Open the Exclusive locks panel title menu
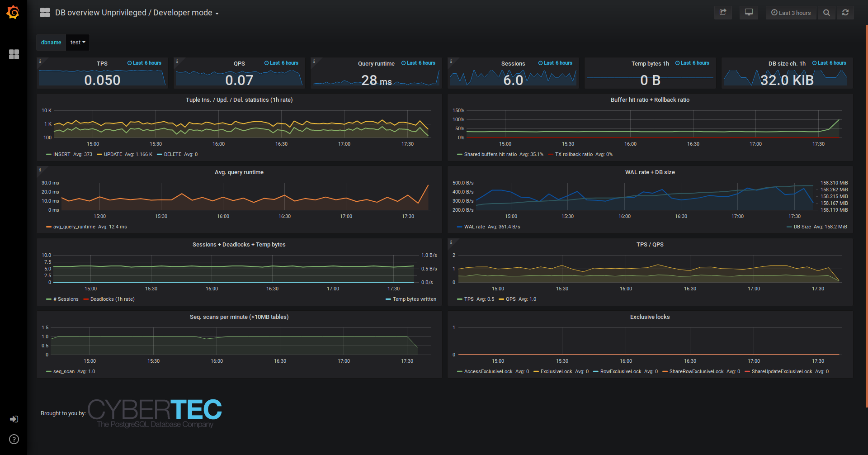 (x=650, y=317)
